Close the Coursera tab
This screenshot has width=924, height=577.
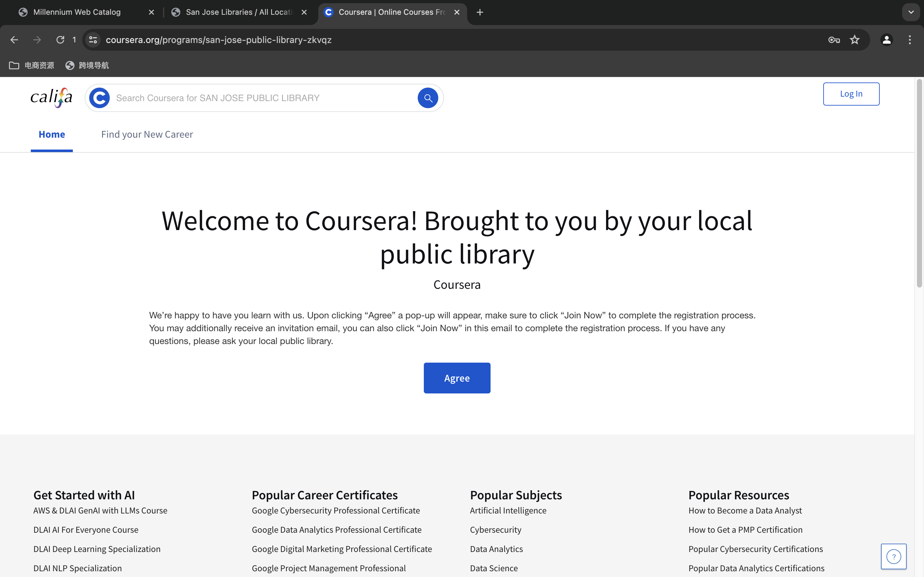coord(457,12)
